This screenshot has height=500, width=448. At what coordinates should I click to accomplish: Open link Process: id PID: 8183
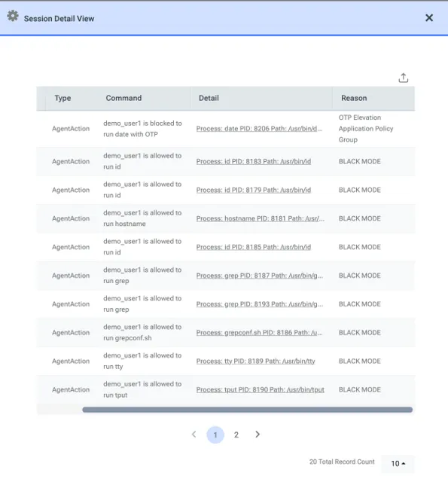pyautogui.click(x=254, y=161)
